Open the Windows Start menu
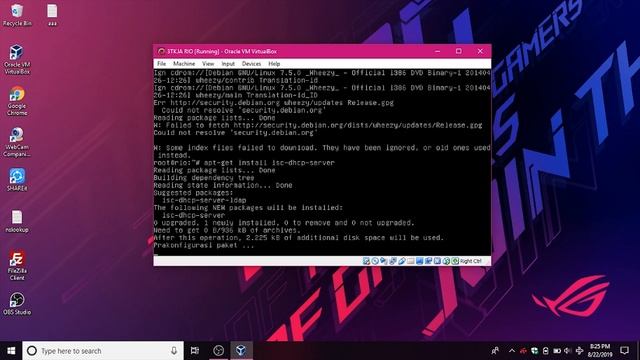 tap(11, 351)
